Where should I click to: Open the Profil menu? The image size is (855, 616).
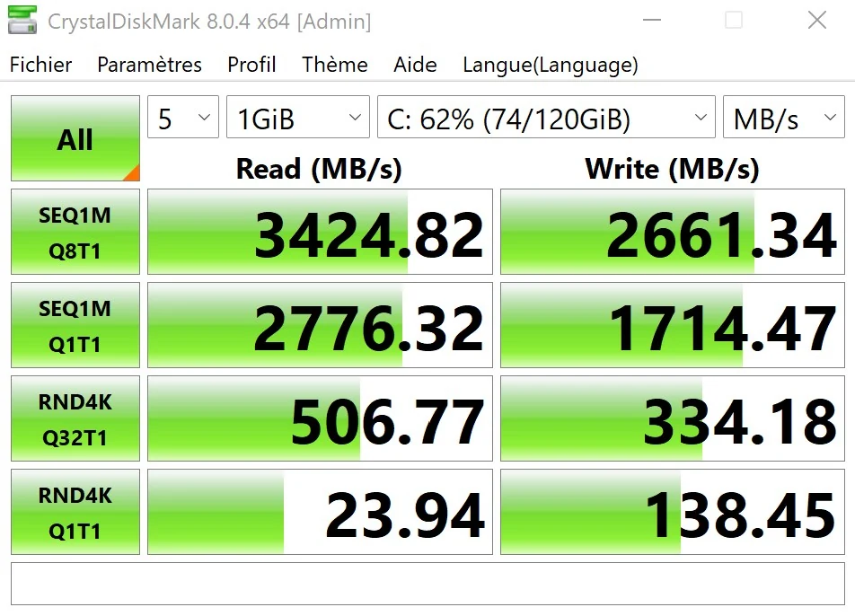tap(251, 65)
